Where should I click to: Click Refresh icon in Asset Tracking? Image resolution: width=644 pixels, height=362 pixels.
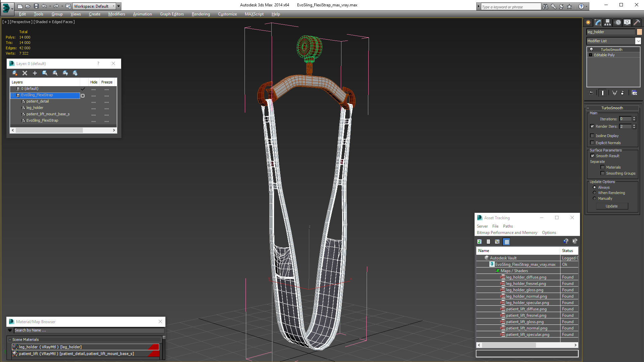coord(480,242)
